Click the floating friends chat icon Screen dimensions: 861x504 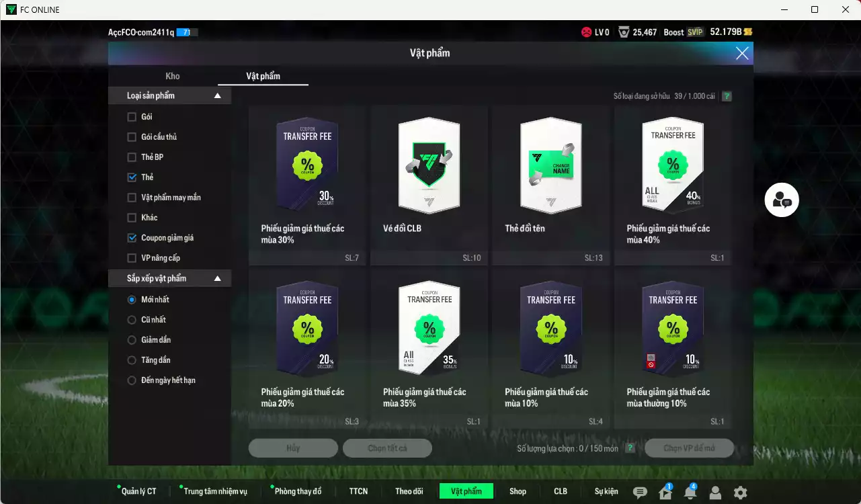click(782, 200)
